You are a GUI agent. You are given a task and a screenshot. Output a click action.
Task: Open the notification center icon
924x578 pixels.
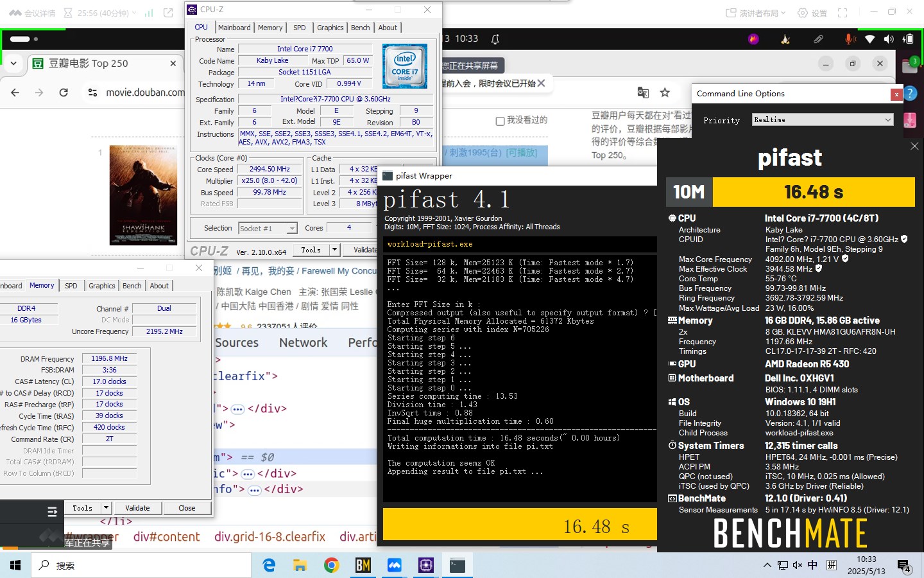[904, 566]
